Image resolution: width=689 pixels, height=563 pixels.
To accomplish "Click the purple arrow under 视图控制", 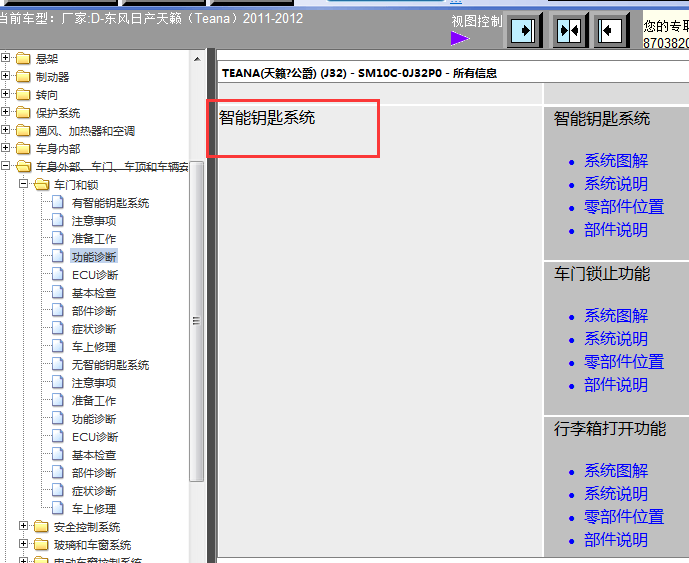I will [x=460, y=38].
